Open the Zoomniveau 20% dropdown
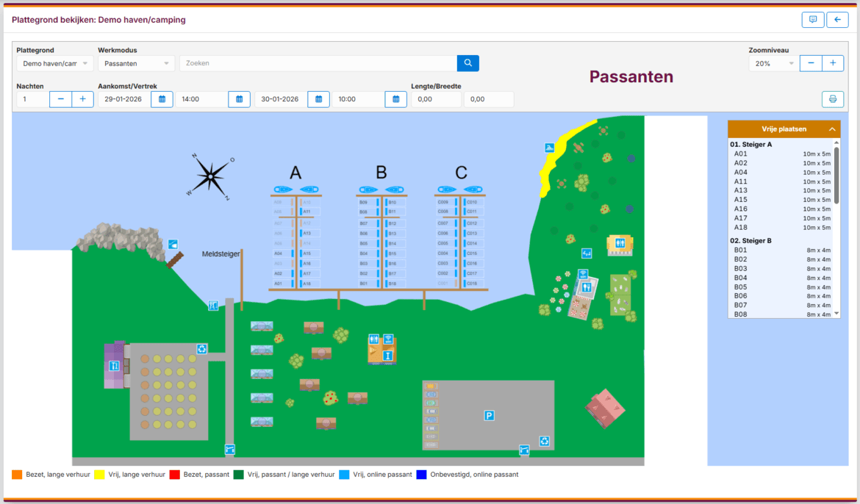 tap(773, 64)
